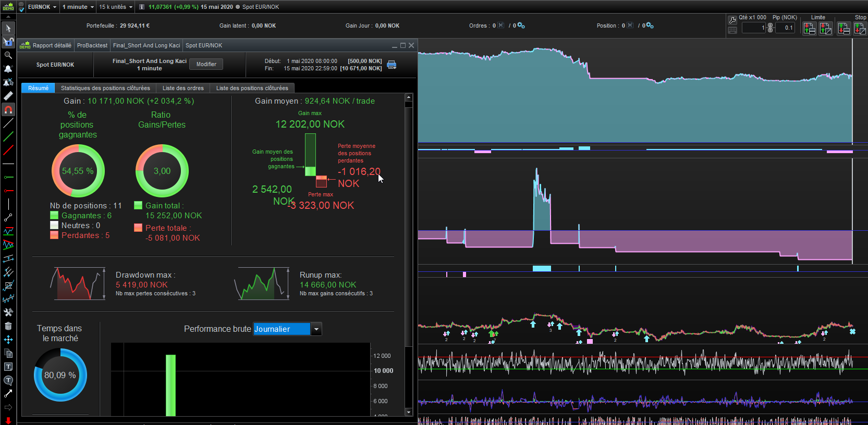868x425 pixels.
Task: Select the magnifier zoom tool
Action: point(8,55)
